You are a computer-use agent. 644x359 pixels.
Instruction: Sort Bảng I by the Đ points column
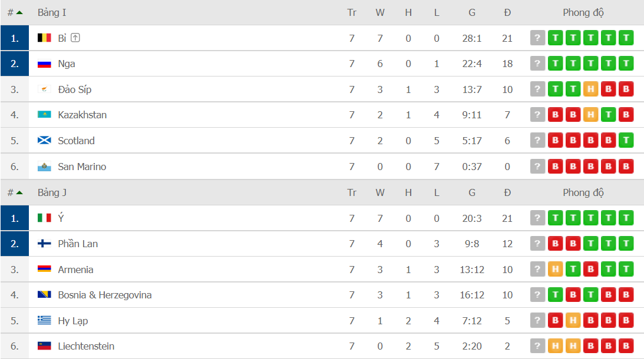pyautogui.click(x=507, y=13)
